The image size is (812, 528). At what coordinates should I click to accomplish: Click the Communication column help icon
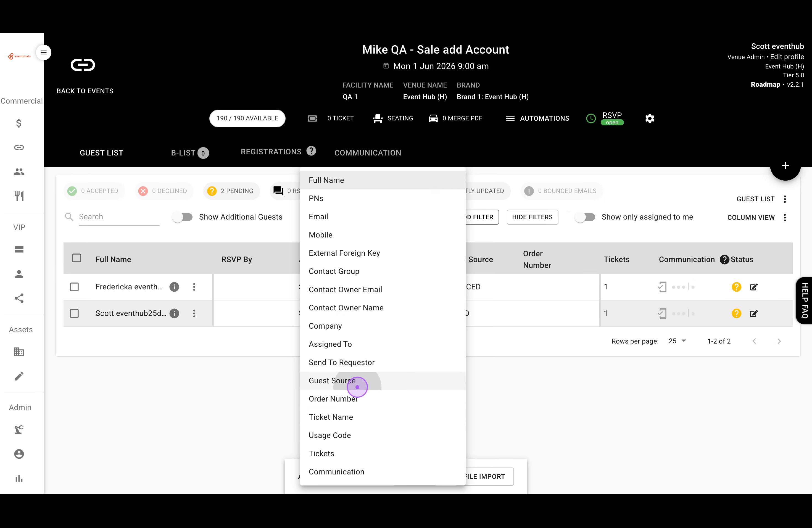coord(725,260)
